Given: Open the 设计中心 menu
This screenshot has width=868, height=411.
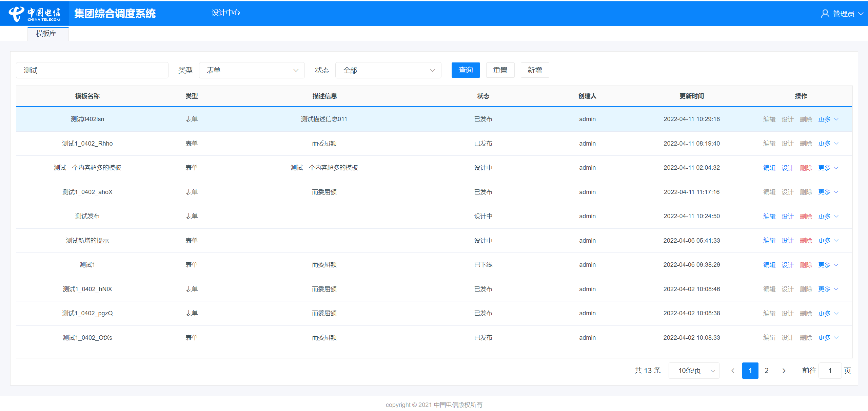Looking at the screenshot, I should click(x=225, y=13).
